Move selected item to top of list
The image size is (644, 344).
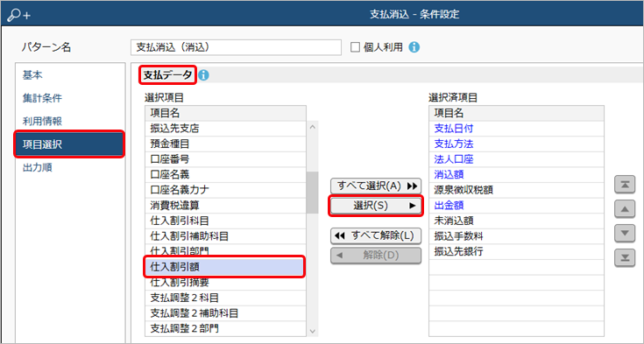point(625,185)
